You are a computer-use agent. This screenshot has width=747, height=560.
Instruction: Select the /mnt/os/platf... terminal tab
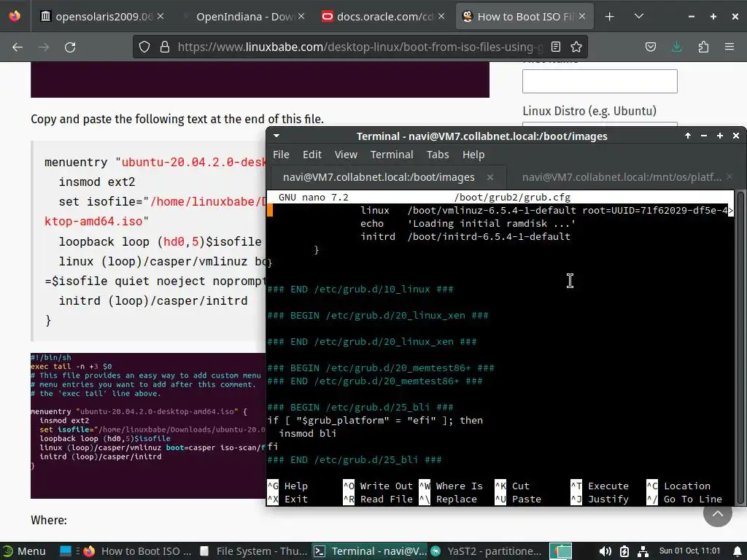click(x=622, y=177)
